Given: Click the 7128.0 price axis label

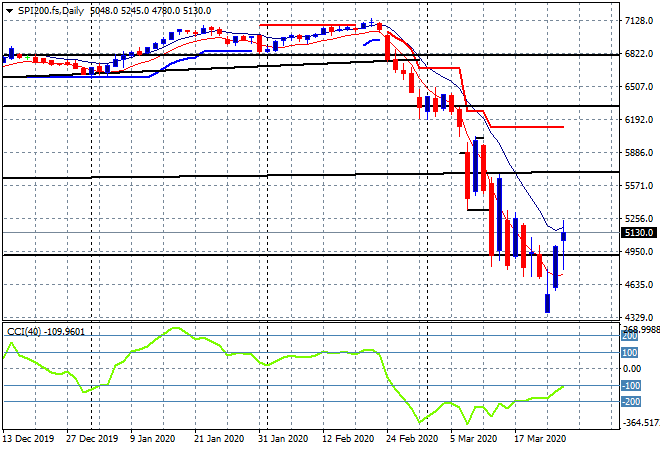Looking at the screenshot, I should pyautogui.click(x=639, y=21).
